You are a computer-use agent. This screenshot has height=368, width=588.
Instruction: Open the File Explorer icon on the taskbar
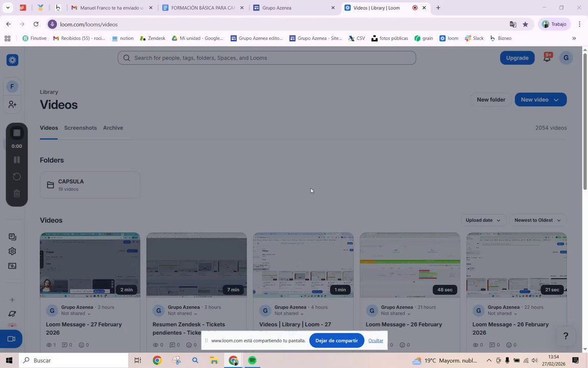(214, 360)
